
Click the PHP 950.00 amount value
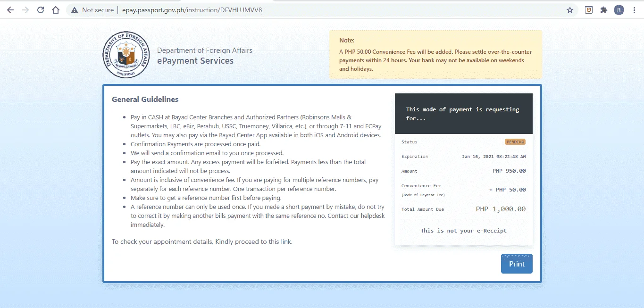(x=509, y=171)
